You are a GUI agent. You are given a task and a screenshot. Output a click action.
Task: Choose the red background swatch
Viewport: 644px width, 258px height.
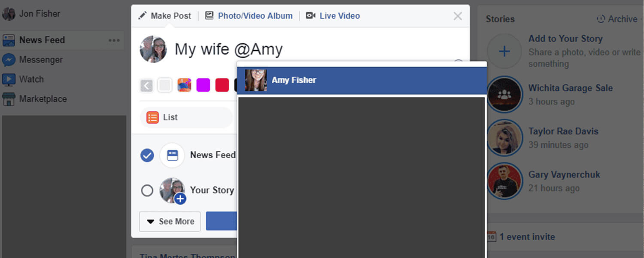pos(222,85)
